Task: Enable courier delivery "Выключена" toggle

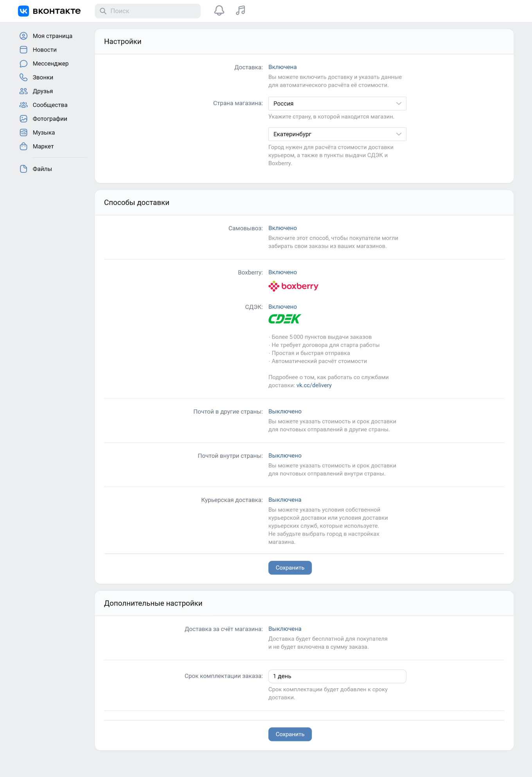Action: click(285, 500)
